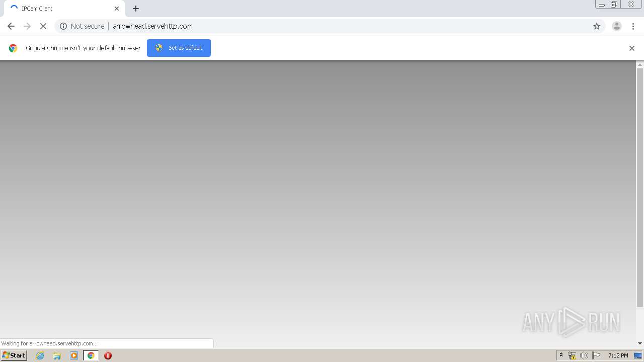Click the 7:12 PM clock
This screenshot has width=644, height=362.
tap(618, 355)
